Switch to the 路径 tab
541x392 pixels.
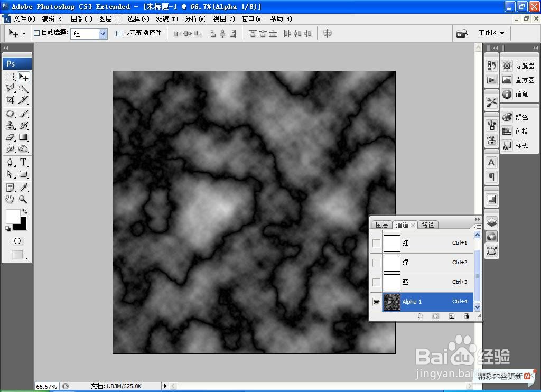427,225
